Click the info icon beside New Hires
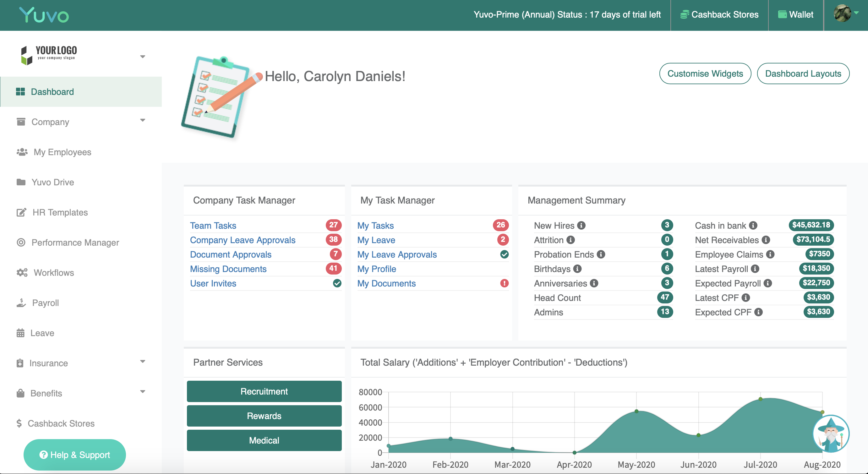Viewport: 868px width, 474px height. pyautogui.click(x=581, y=225)
